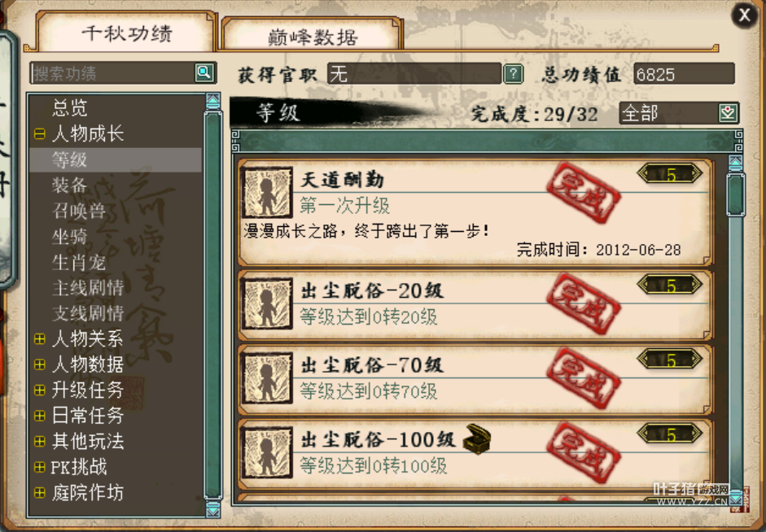Expand the 人物关系 category
The height and width of the screenshot is (532, 766).
pyautogui.click(x=40, y=338)
